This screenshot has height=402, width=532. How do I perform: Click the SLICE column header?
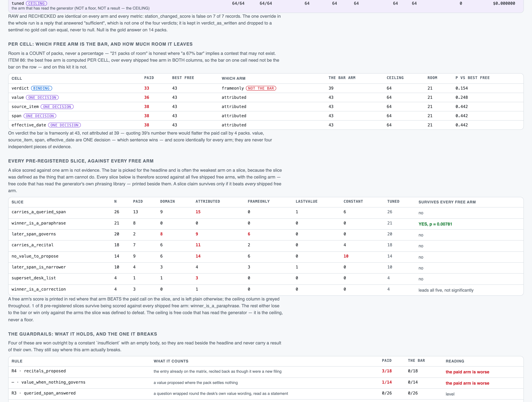point(18,202)
